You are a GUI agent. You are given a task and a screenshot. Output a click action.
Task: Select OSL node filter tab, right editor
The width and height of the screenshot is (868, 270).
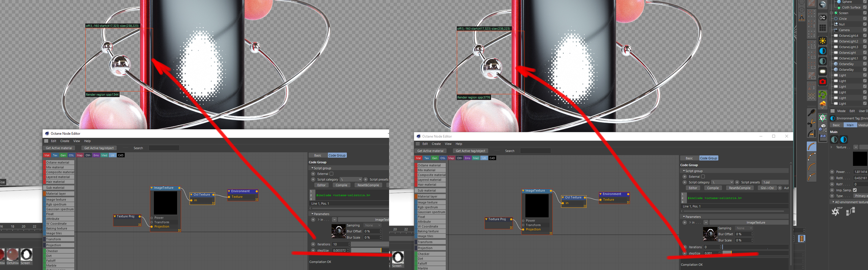click(443, 158)
